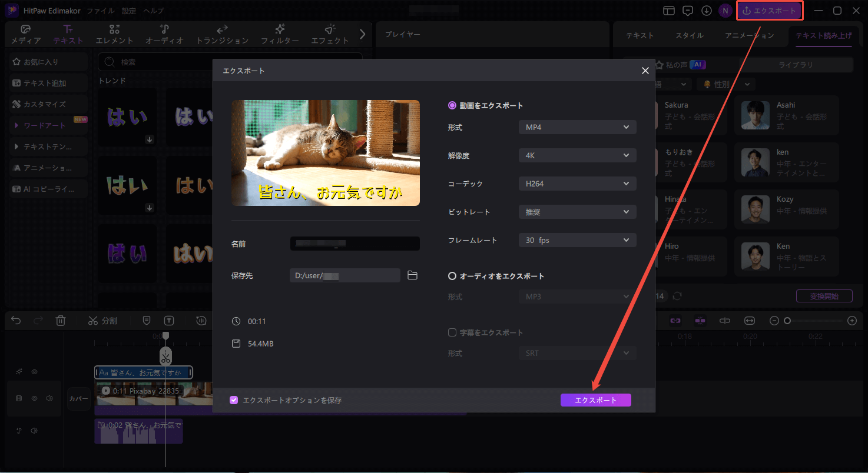Click the カバー button on video track
Image resolution: width=868 pixels, height=473 pixels.
click(78, 398)
